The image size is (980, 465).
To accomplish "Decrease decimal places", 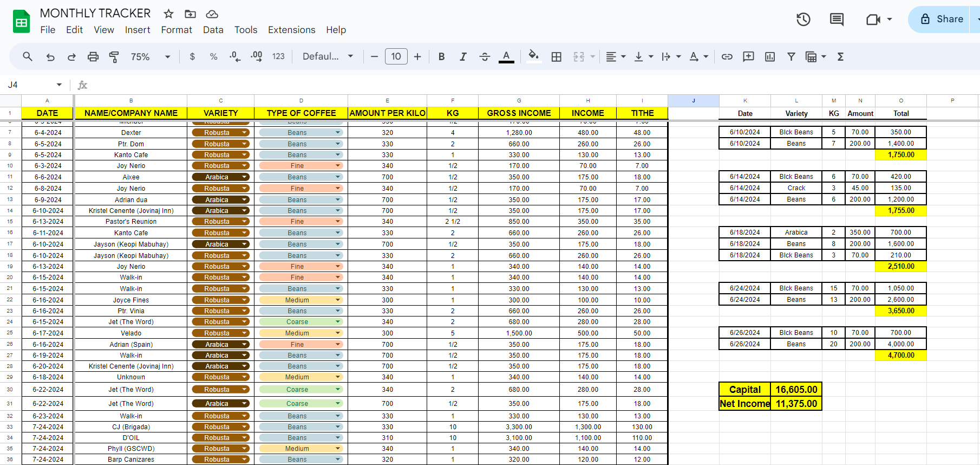I will (235, 56).
